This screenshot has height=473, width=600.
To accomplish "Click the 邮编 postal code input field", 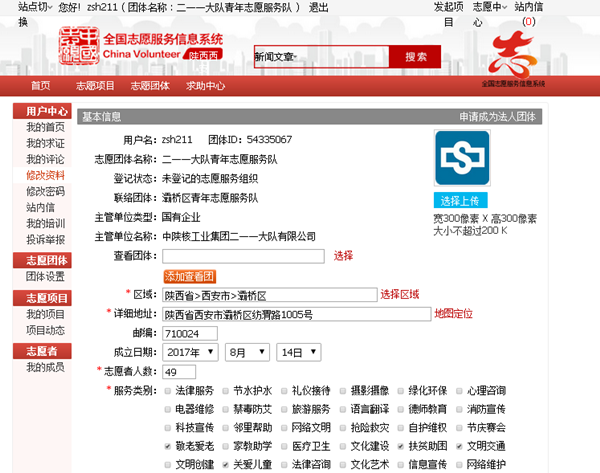I will pyautogui.click(x=190, y=333).
